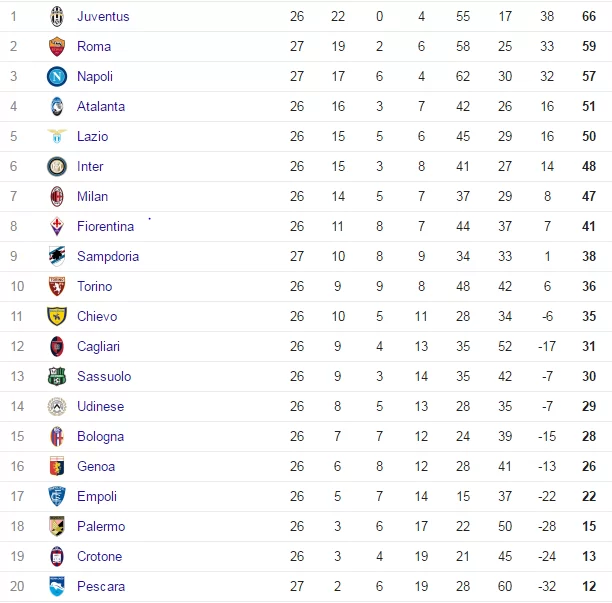
Task: Click the Roma club crest icon
Action: pos(56,46)
